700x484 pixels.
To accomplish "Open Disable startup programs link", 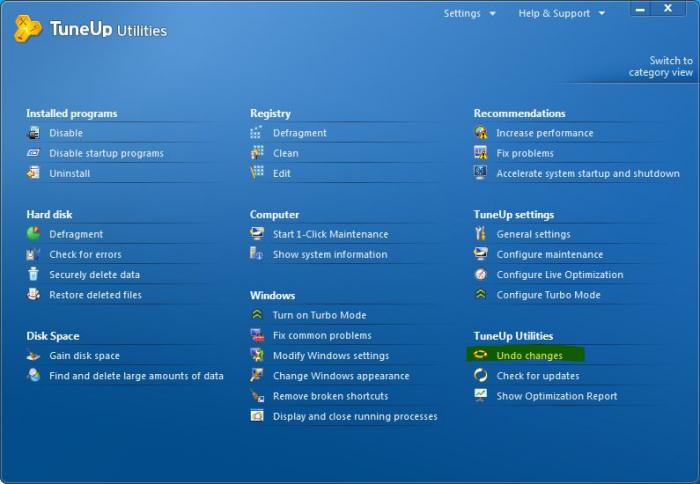I will (x=106, y=153).
